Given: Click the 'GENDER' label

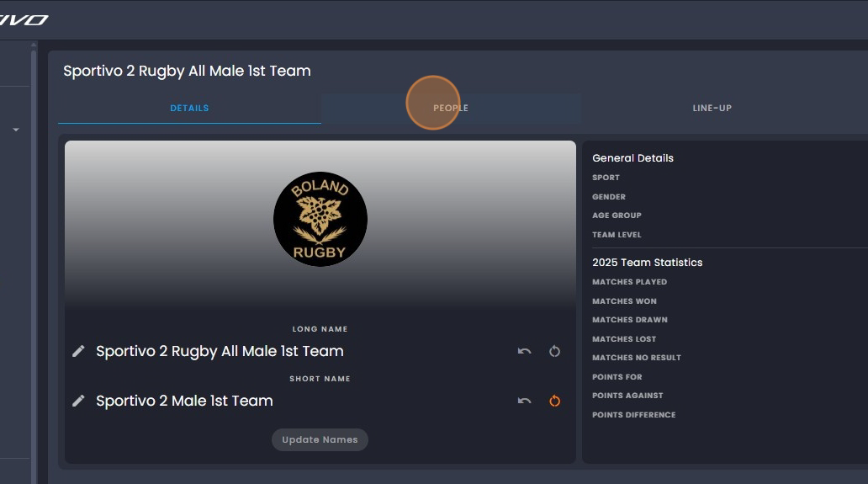Looking at the screenshot, I should tap(609, 197).
